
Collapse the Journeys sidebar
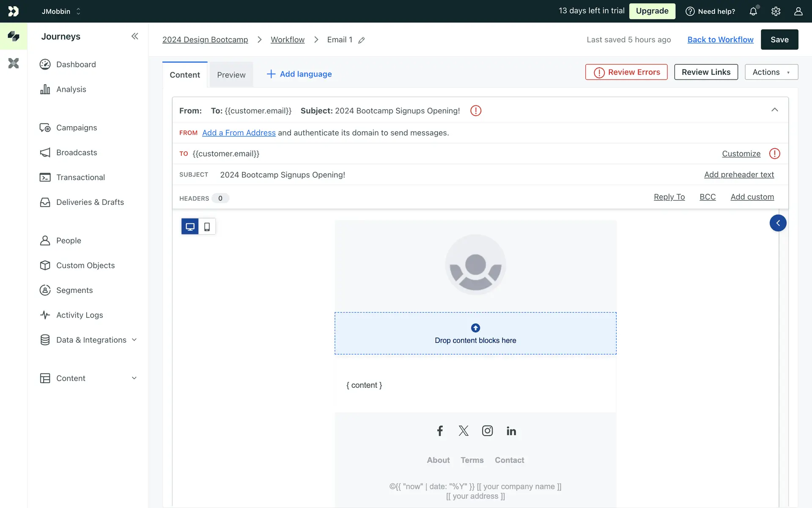tap(134, 36)
